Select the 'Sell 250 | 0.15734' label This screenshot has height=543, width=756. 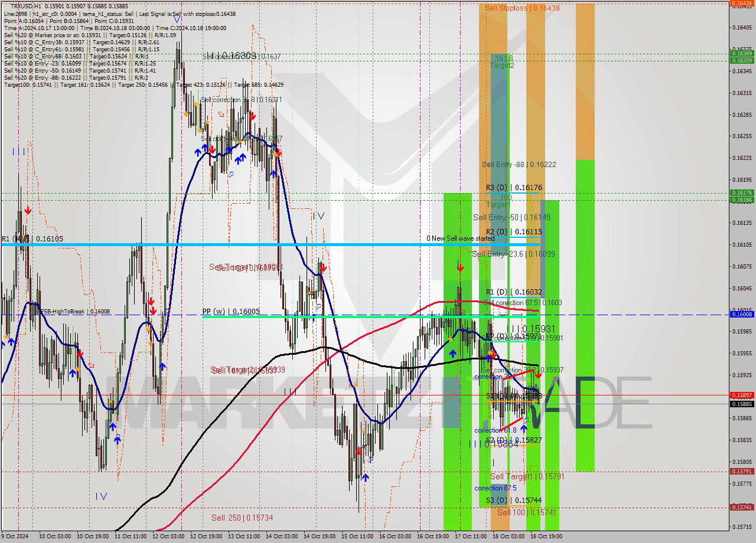242,518
